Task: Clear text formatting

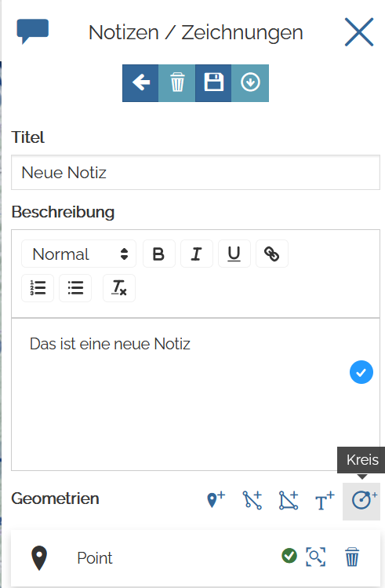Action: [119, 288]
